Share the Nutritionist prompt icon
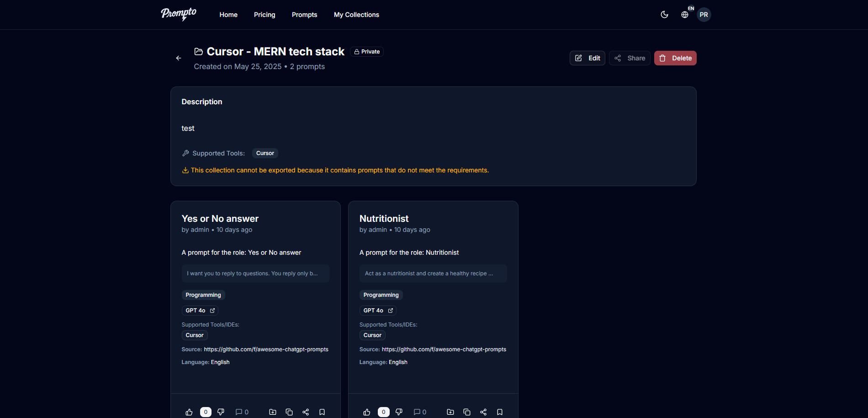 point(483,412)
